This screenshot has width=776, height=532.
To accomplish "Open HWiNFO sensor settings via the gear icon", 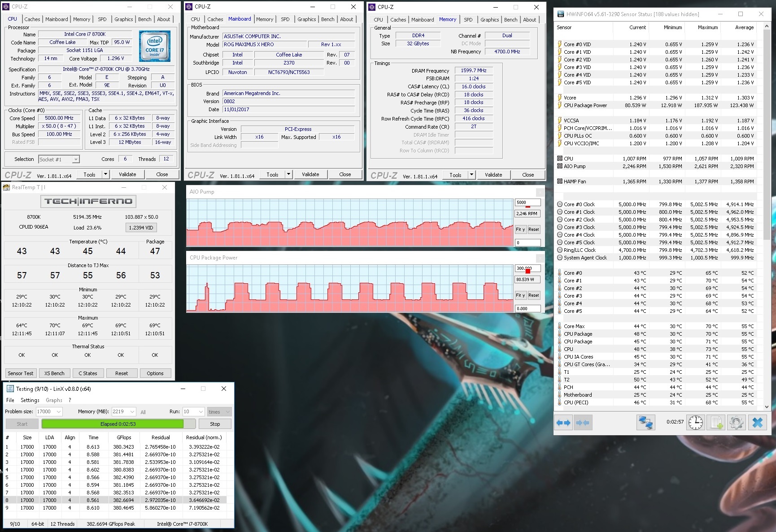I will [736, 422].
